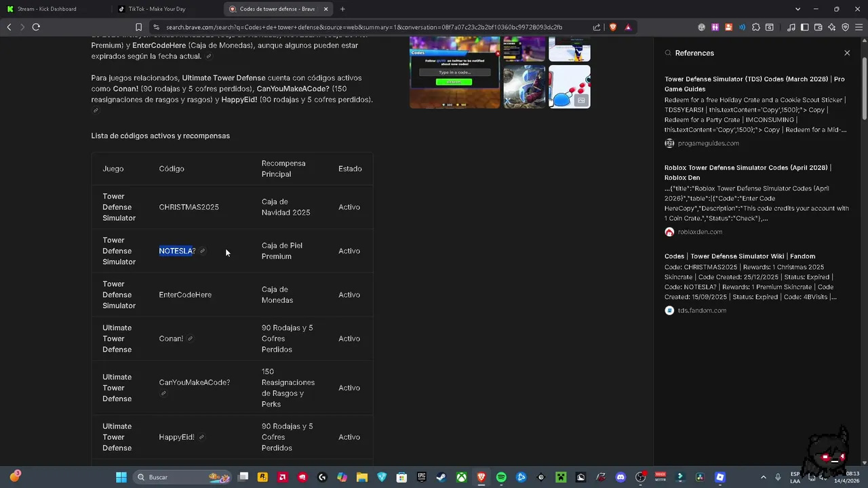This screenshot has height=488, width=868.
Task: Open Spotify from the taskbar
Action: tap(501, 477)
